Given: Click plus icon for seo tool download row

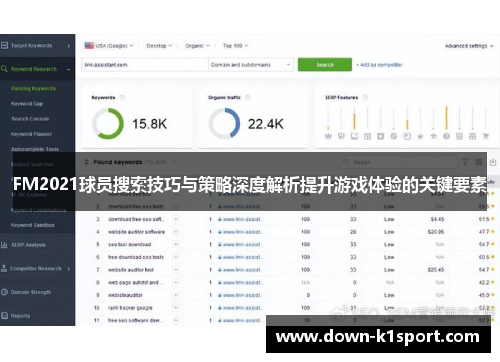Looking at the screenshot, I should tap(176, 244).
